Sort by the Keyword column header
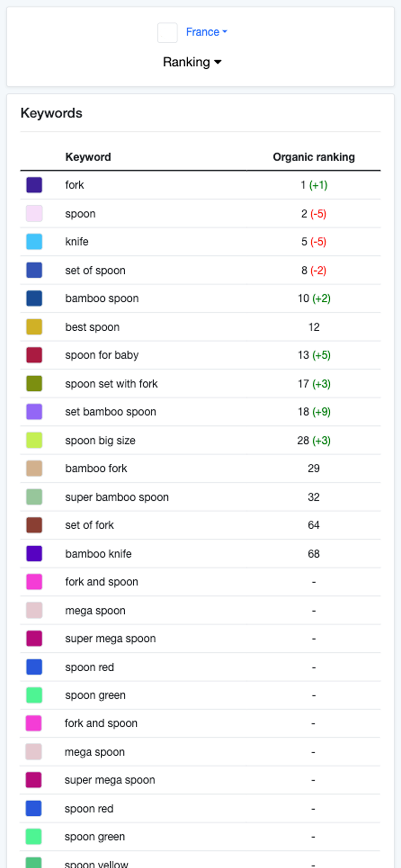This screenshot has width=401, height=868. pyautogui.click(x=88, y=157)
